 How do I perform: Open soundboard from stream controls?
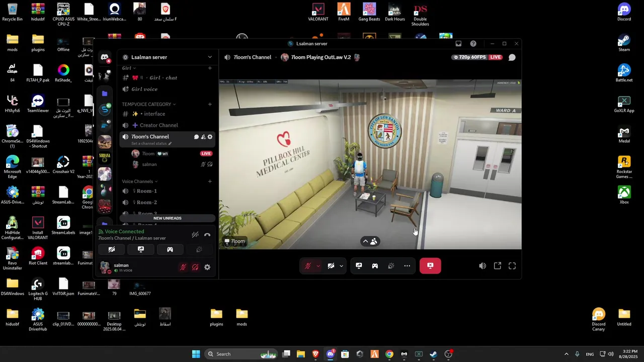coord(391,266)
